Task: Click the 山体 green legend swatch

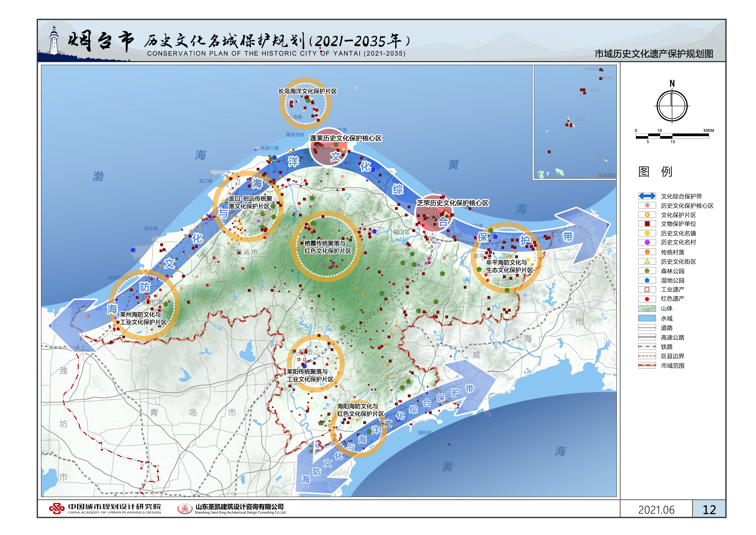Action: tap(647, 309)
